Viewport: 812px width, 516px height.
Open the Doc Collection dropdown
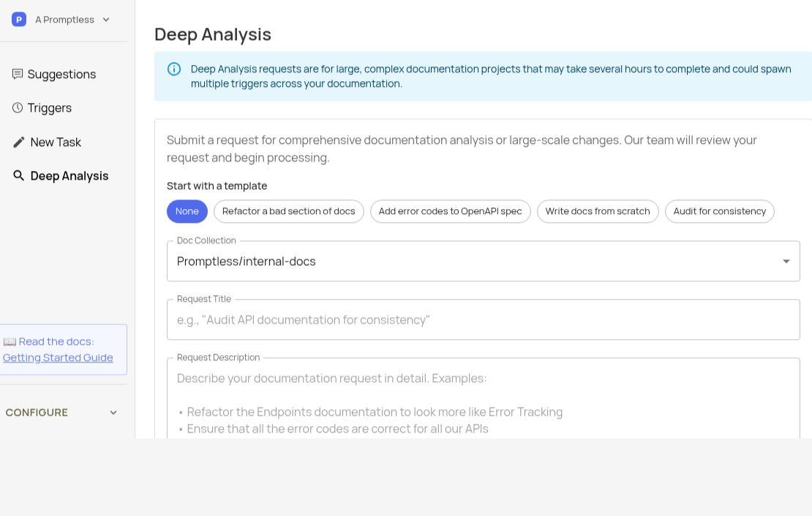point(786,261)
